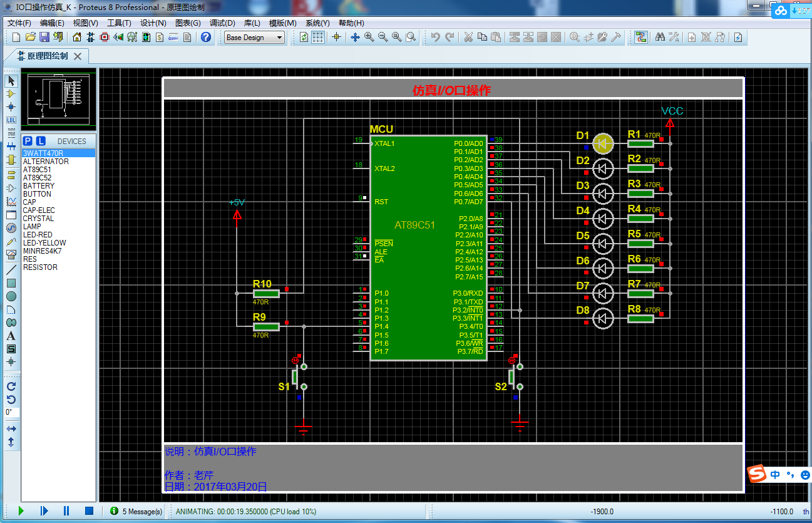Undo the last action
812x523 pixels.
pos(436,37)
